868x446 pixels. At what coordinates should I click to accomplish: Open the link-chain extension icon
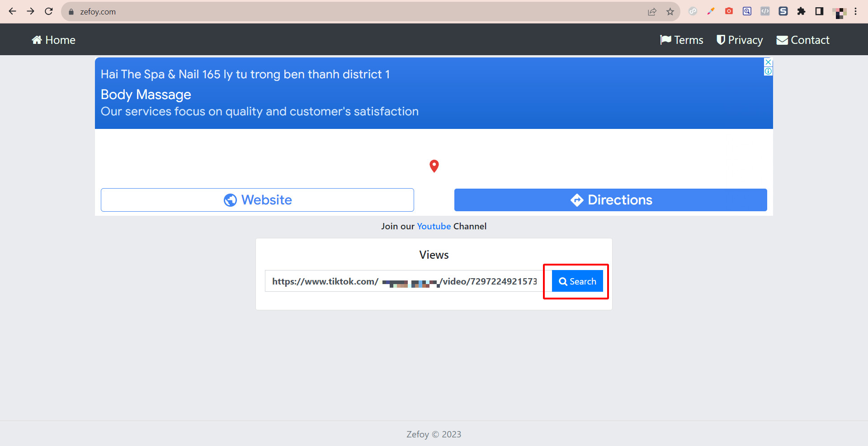point(693,11)
